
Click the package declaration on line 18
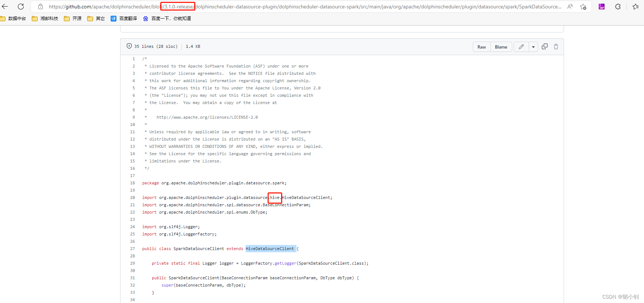tap(214, 183)
